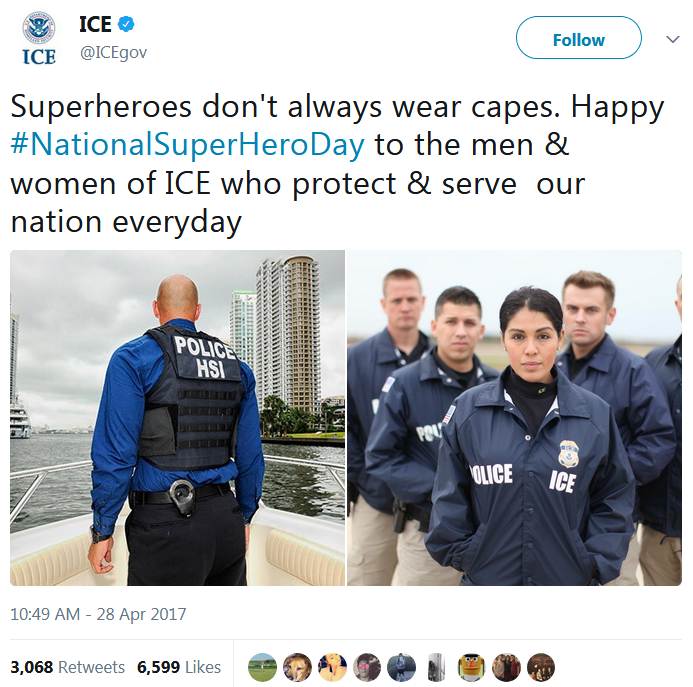This screenshot has width=693, height=687.
Task: Open the dog photo liker avatar
Action: click(x=297, y=667)
